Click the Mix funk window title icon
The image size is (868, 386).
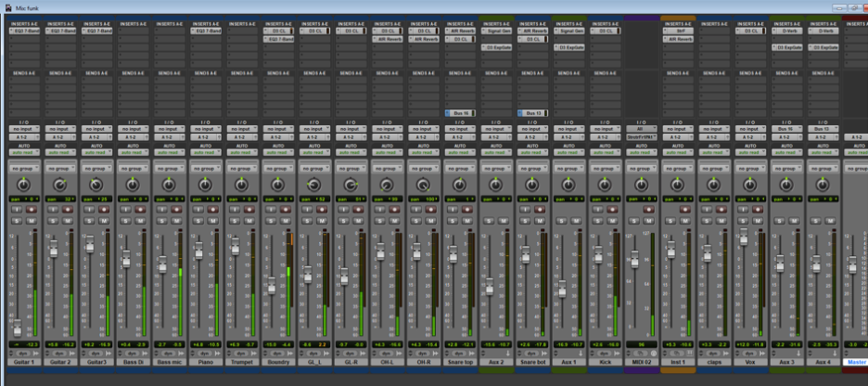tap(7, 8)
